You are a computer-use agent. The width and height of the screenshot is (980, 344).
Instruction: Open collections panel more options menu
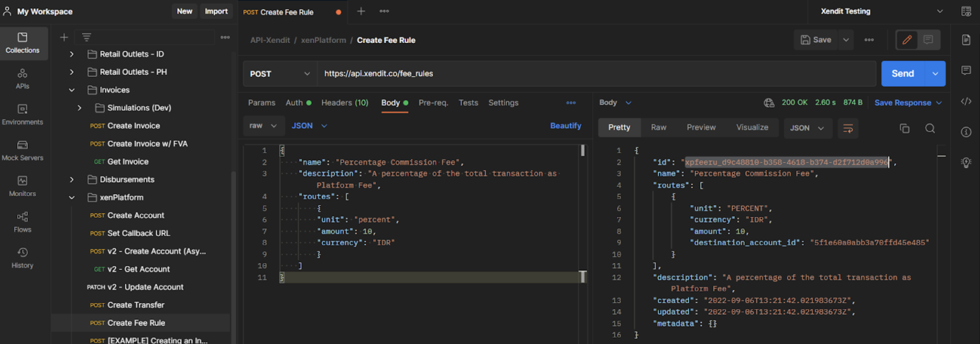[x=225, y=38]
